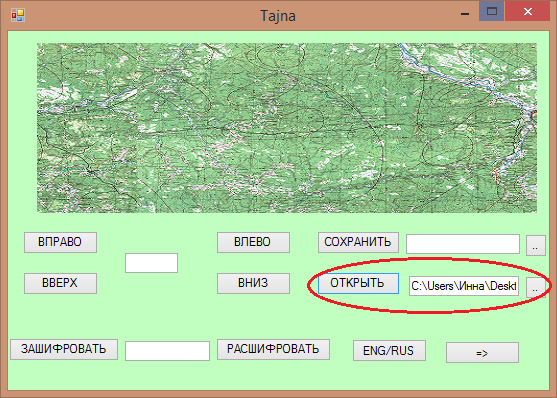Image resolution: width=557 pixels, height=398 pixels.
Task: Click the ВНИЗ button
Action: [x=253, y=283]
